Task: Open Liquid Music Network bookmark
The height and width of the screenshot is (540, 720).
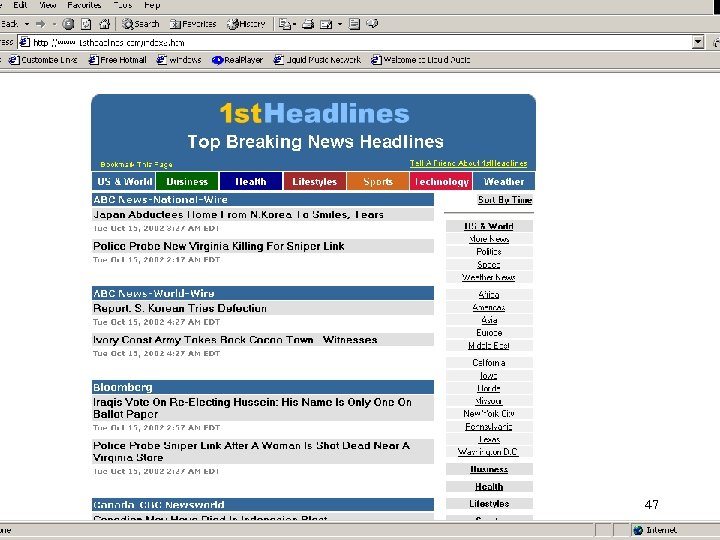Action: pos(317,60)
